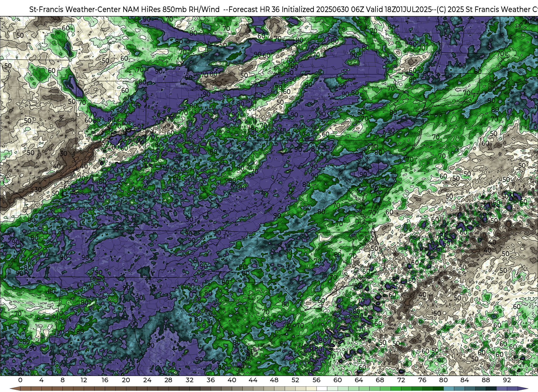538x392 pixels.
Task: Click the colorbar label '72'
Action: [x=401, y=380]
